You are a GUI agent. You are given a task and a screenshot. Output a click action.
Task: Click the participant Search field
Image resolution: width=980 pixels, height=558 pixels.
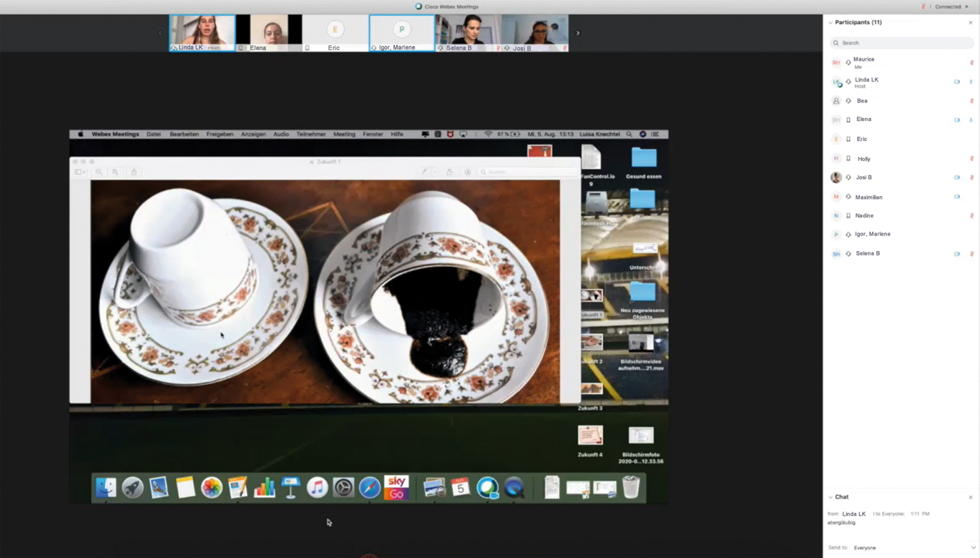click(x=903, y=43)
